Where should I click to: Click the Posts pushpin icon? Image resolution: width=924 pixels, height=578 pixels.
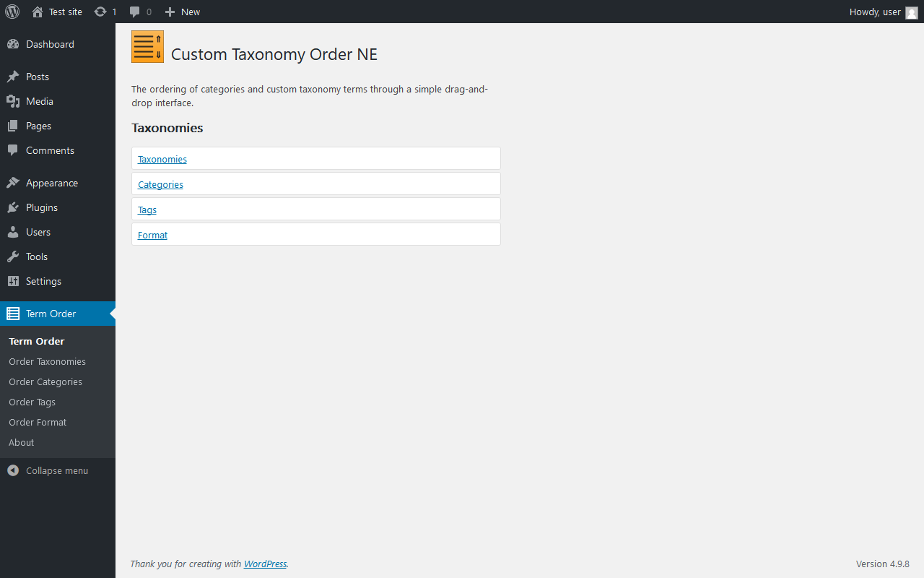[x=13, y=77]
